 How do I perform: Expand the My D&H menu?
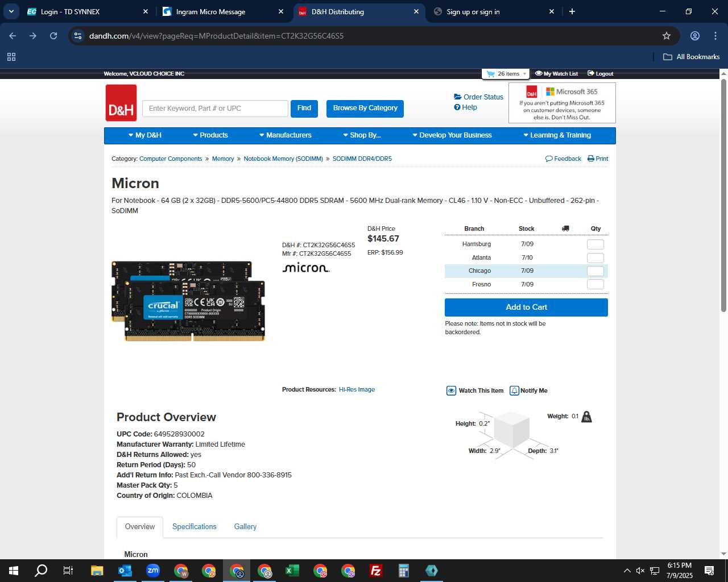click(x=144, y=135)
